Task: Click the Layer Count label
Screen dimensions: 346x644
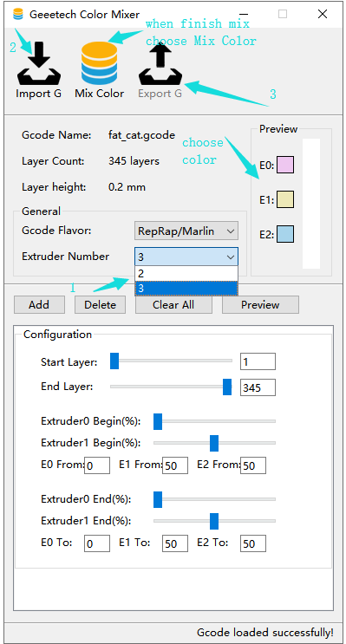Action: 53,161
